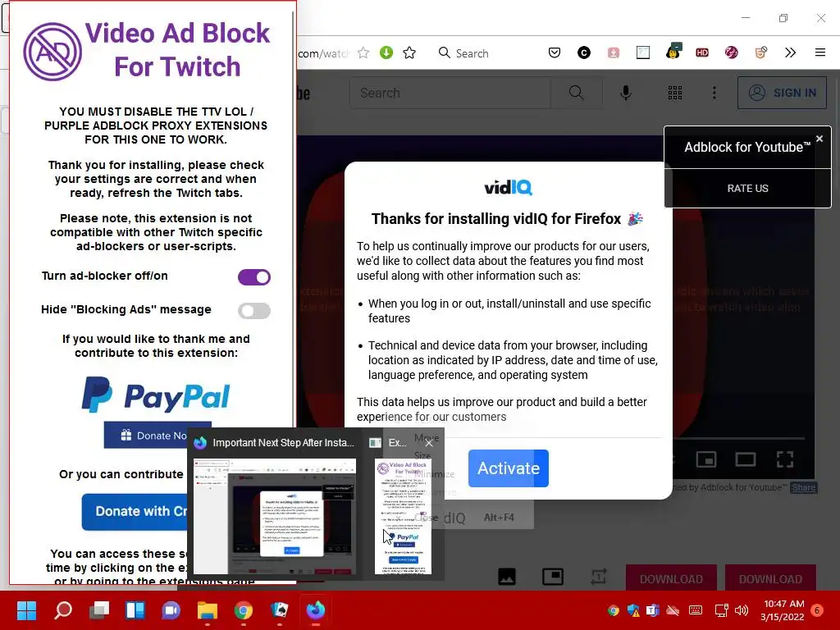Click the pink download extension icon

click(x=614, y=52)
